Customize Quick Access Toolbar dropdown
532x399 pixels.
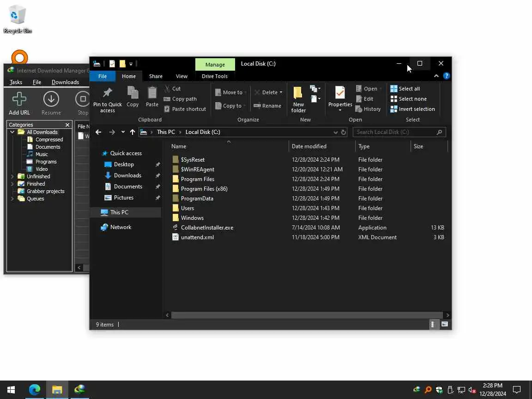(x=131, y=64)
